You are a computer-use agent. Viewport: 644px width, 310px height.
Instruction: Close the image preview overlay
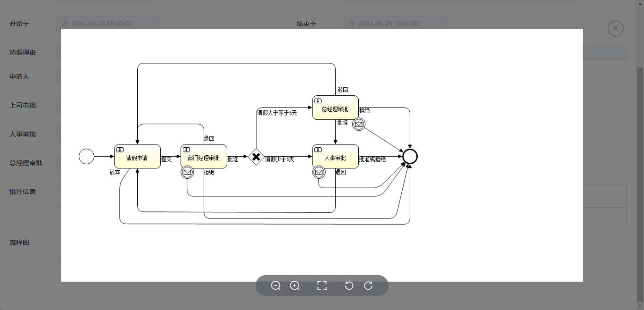click(x=615, y=28)
